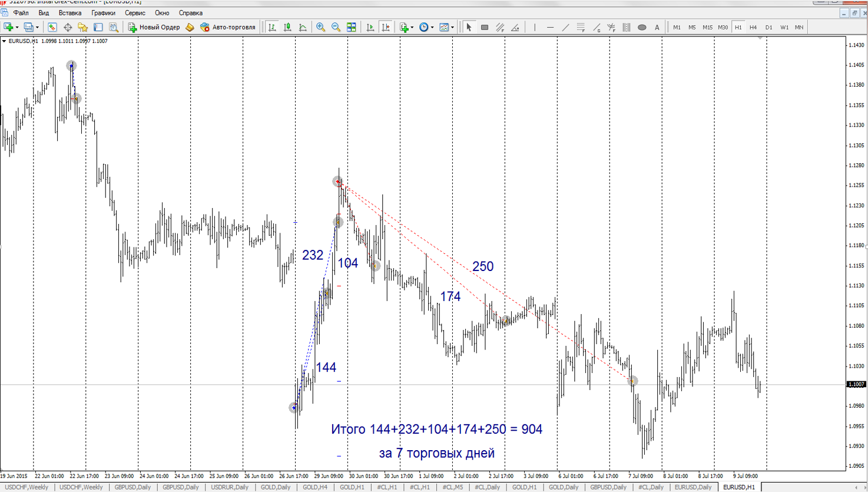Select the Итого 144+232+104+174+250 = 904 label
Viewport: 868px width, 492px height.
coord(436,429)
